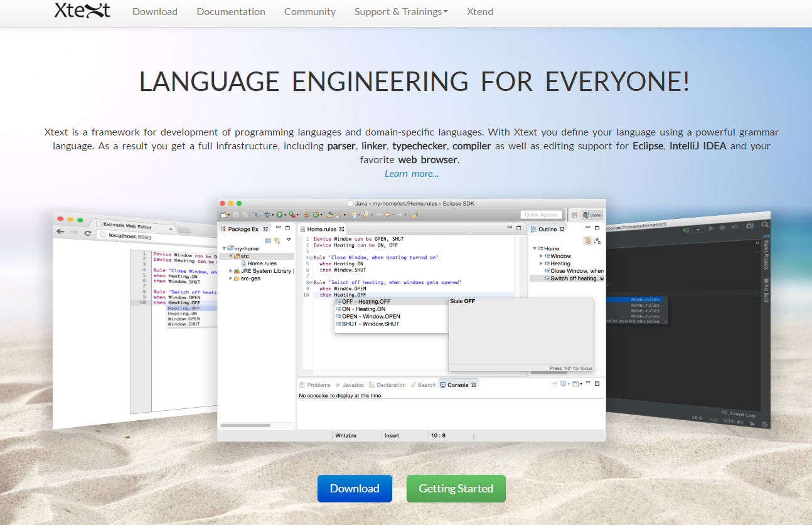Open the Support & Trainings dropdown
This screenshot has width=812, height=525.
click(x=401, y=12)
